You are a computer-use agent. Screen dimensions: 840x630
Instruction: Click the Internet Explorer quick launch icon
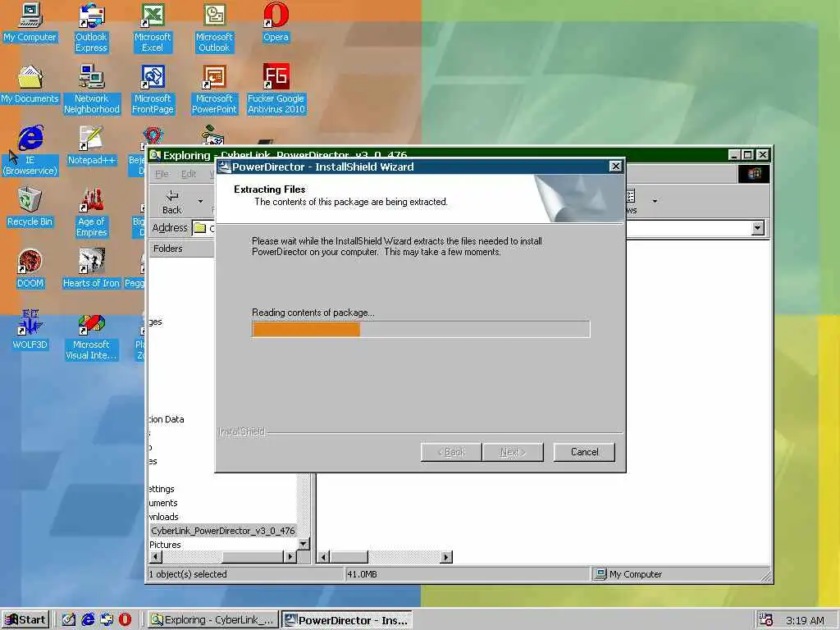pyautogui.click(x=88, y=619)
